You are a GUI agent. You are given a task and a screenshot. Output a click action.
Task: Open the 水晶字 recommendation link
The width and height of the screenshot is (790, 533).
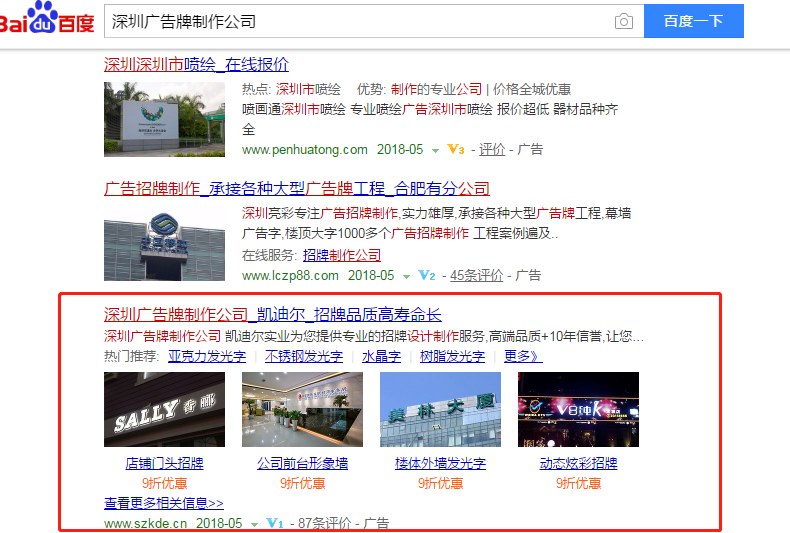tap(381, 357)
